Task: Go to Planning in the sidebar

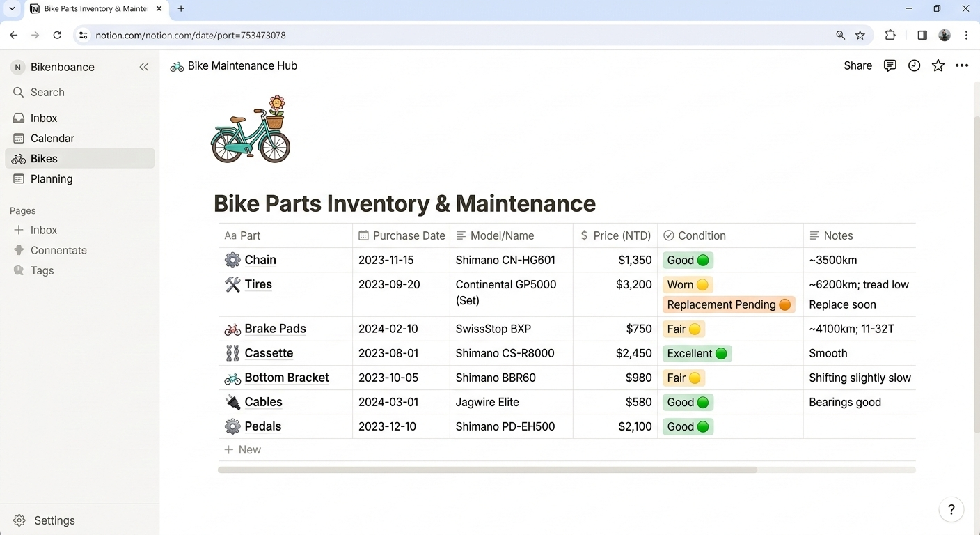Action: click(52, 178)
